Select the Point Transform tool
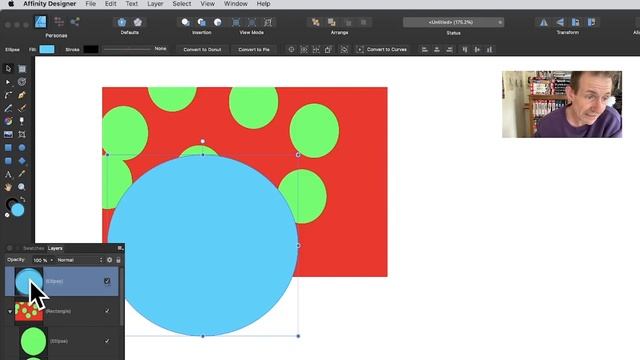The height and width of the screenshot is (360, 640). [22, 82]
